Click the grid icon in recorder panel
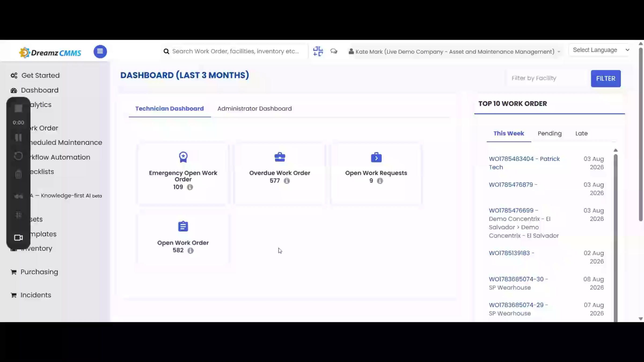The height and width of the screenshot is (362, 644). coord(18,215)
